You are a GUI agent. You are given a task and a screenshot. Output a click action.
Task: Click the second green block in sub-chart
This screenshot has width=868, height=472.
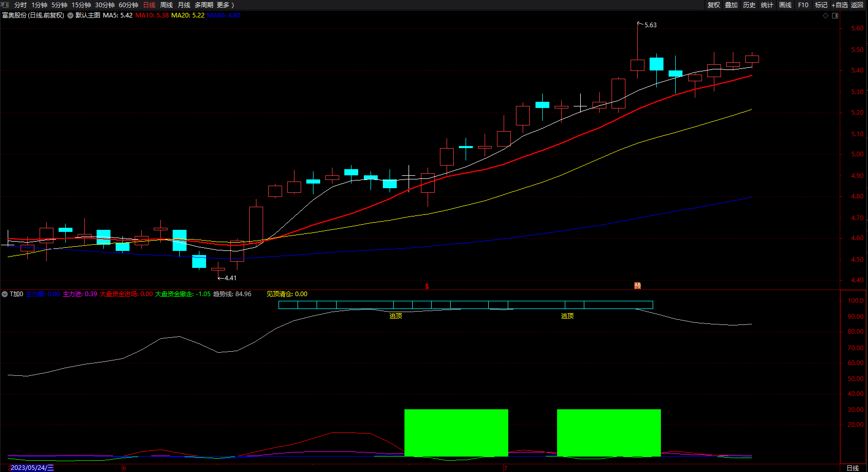pos(609,433)
